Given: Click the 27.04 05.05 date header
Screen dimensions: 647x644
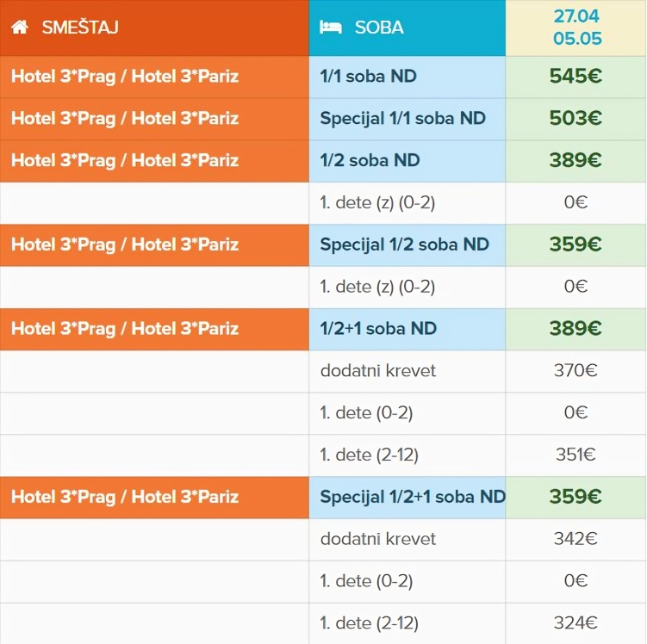Looking at the screenshot, I should click(x=576, y=28).
